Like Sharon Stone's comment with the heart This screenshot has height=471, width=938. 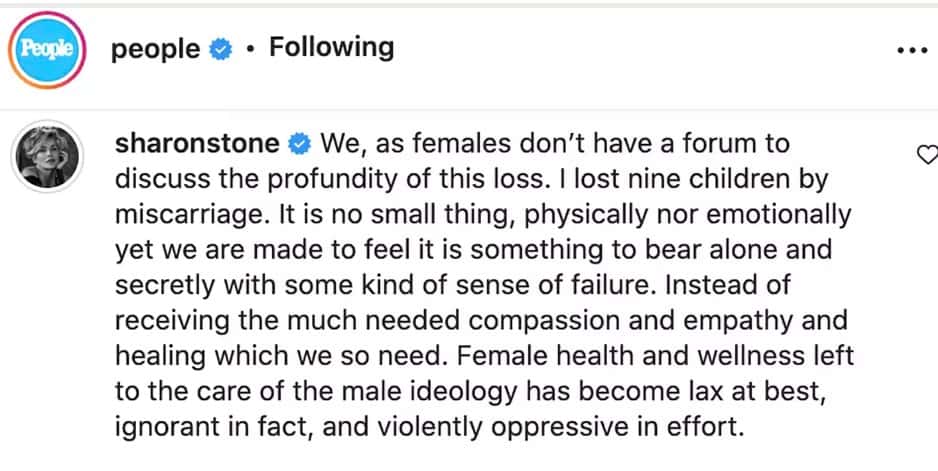[927, 154]
